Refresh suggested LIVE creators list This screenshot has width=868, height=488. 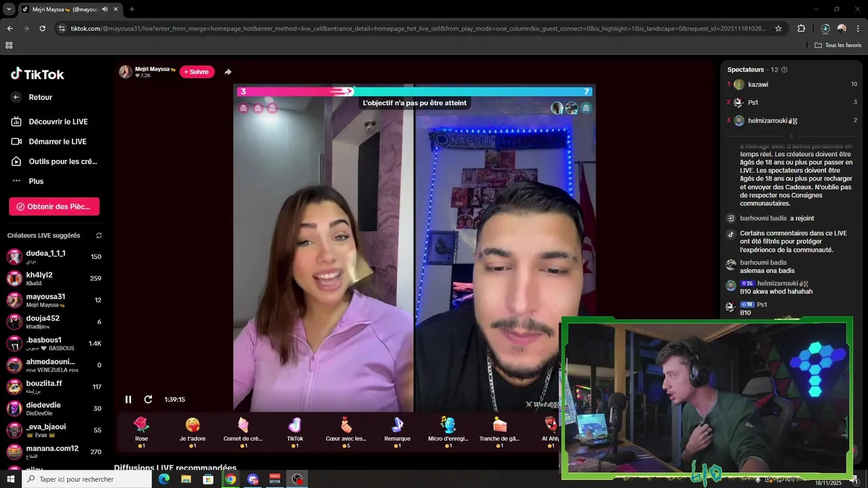[99, 236]
